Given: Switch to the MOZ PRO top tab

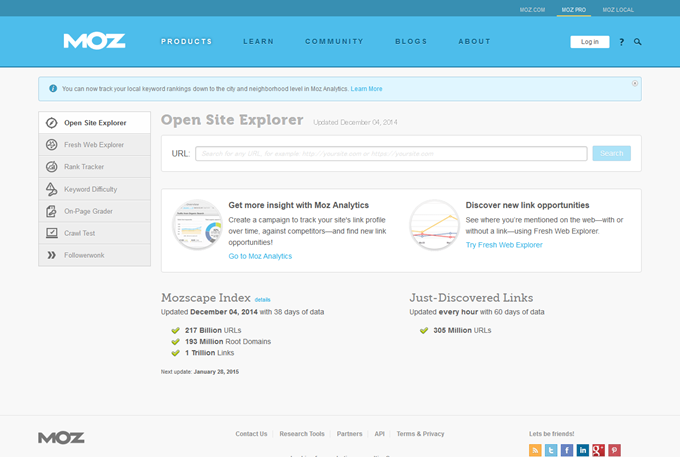Looking at the screenshot, I should tap(574, 10).
